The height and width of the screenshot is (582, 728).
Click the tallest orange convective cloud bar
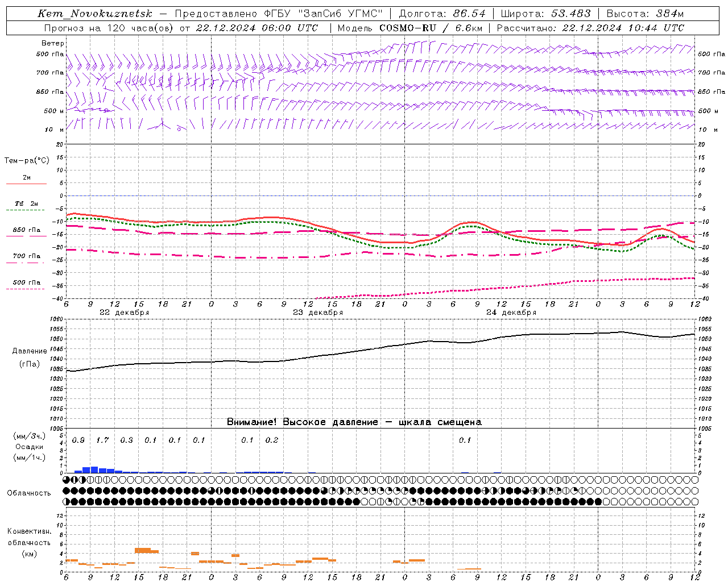[x=143, y=550]
